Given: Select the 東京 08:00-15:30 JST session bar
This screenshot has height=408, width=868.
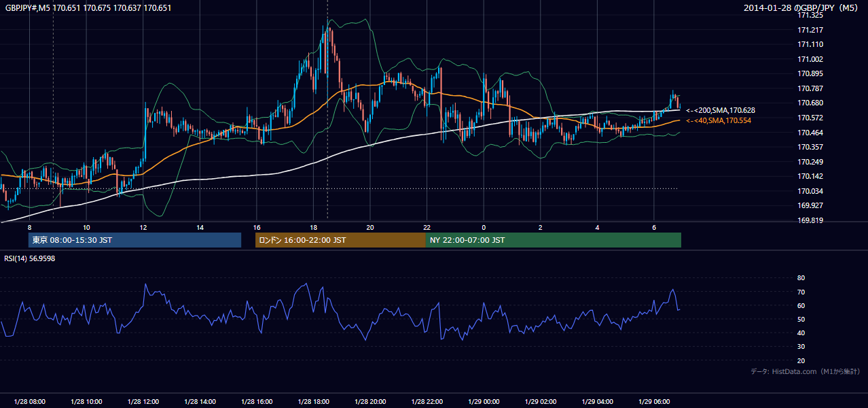Looking at the screenshot, I should coord(134,240).
